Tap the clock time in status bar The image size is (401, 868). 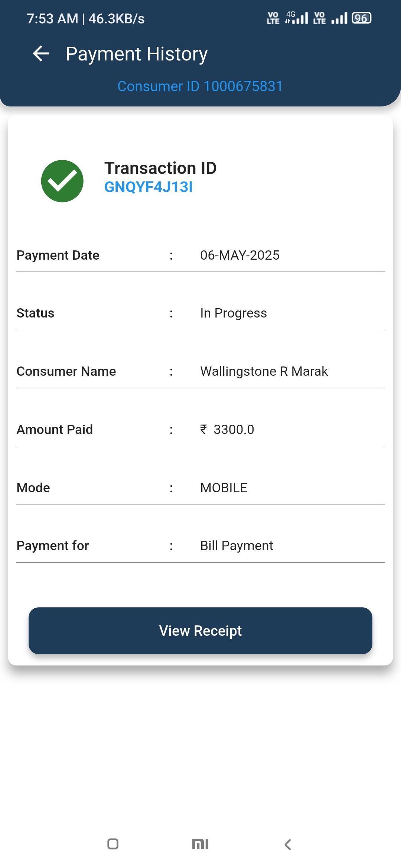(x=52, y=19)
